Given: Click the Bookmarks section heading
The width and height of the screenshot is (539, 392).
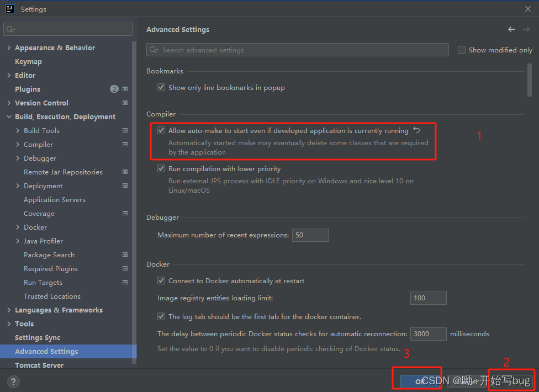Looking at the screenshot, I should [x=165, y=71].
